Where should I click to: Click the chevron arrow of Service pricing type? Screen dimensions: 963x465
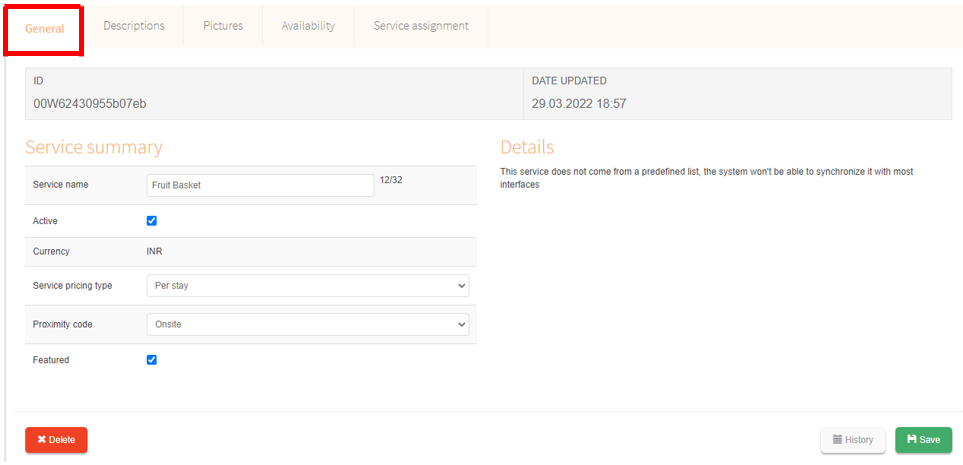tap(461, 286)
